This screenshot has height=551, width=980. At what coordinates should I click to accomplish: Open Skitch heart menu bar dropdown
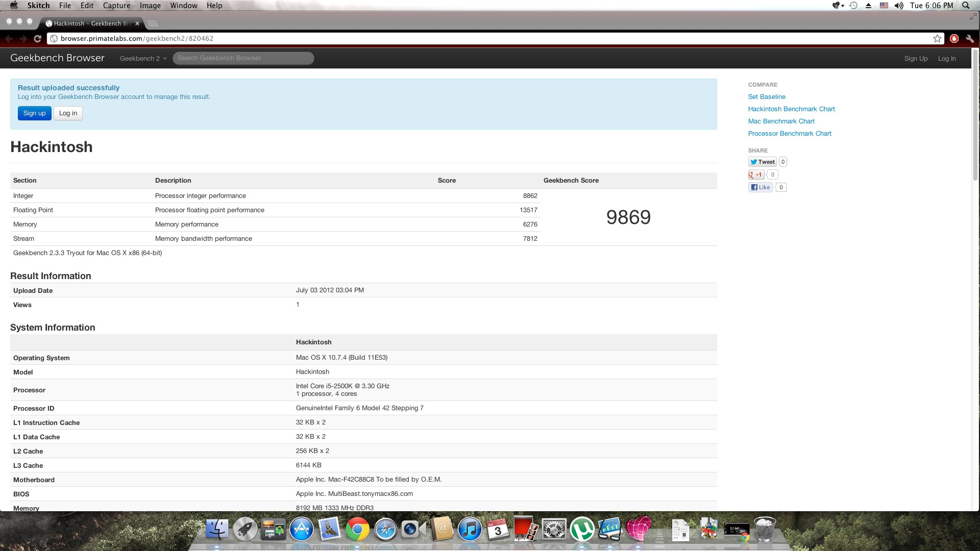point(838,6)
